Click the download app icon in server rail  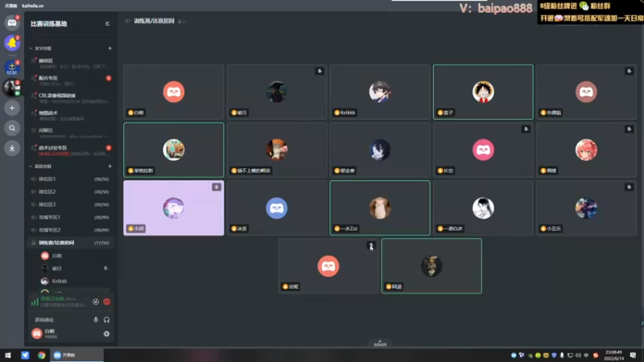click(12, 148)
